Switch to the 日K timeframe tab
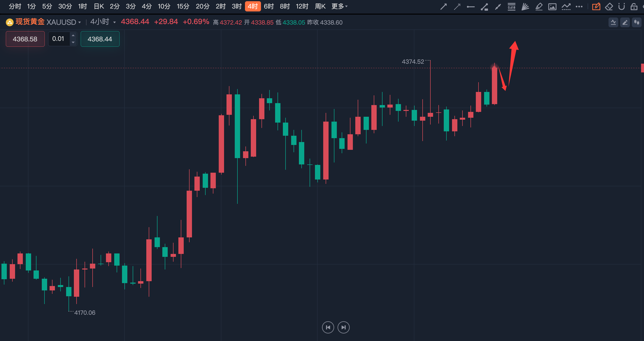644x341 pixels. click(x=99, y=6)
